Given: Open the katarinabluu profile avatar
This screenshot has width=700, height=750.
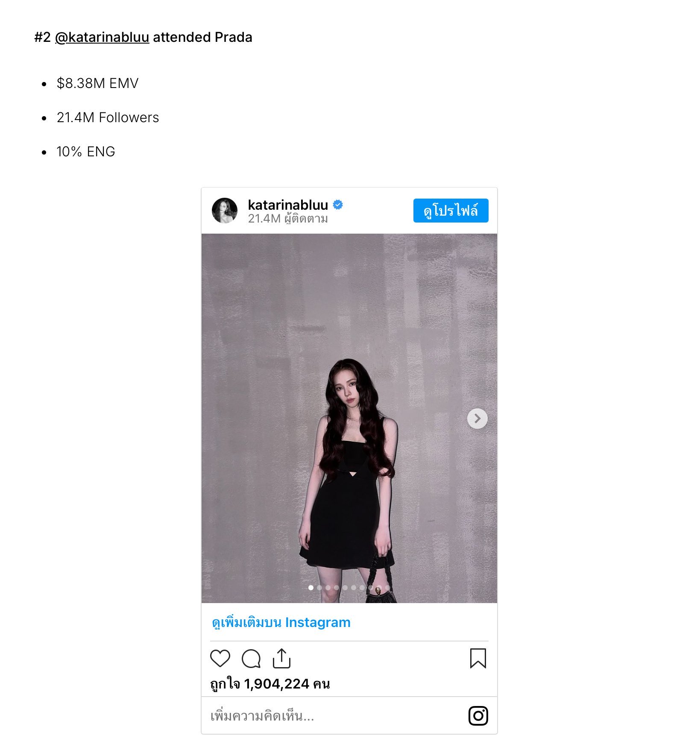Looking at the screenshot, I should click(x=225, y=210).
